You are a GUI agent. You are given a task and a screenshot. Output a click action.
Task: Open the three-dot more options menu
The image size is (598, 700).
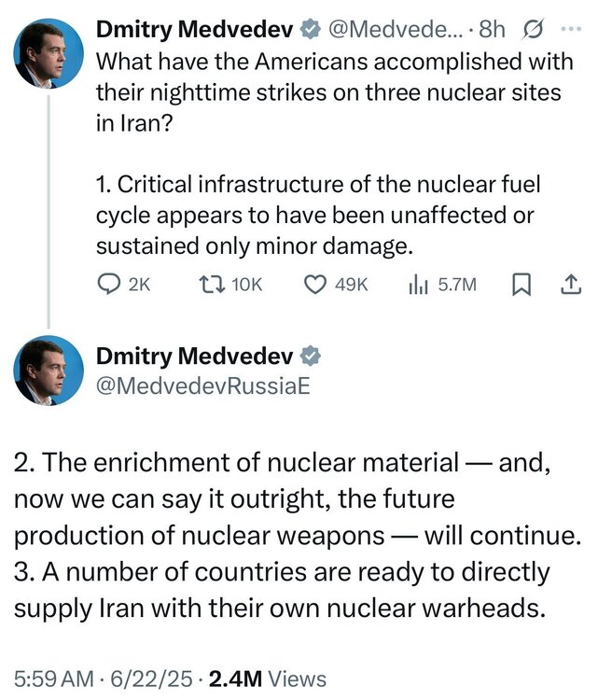point(571,30)
